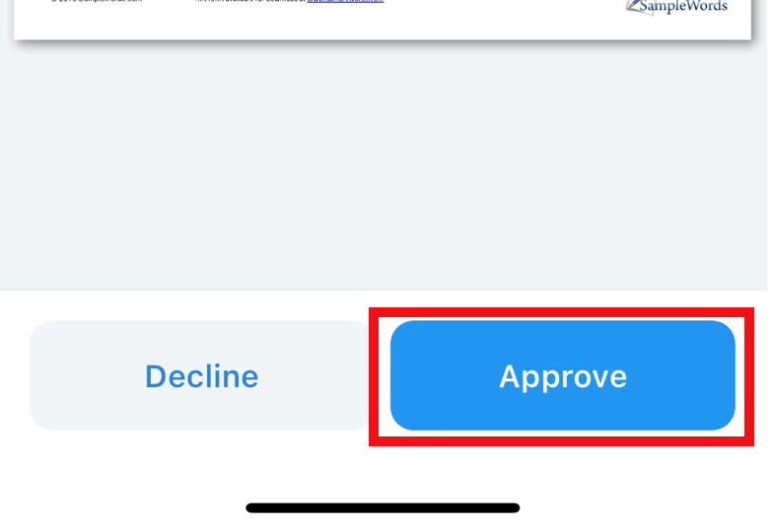Choose the light gray Decline button
This screenshot has height=532, width=770.
[201, 375]
